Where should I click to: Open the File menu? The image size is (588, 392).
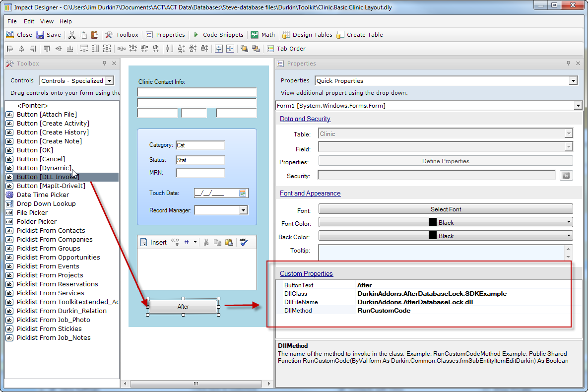[x=12, y=21]
